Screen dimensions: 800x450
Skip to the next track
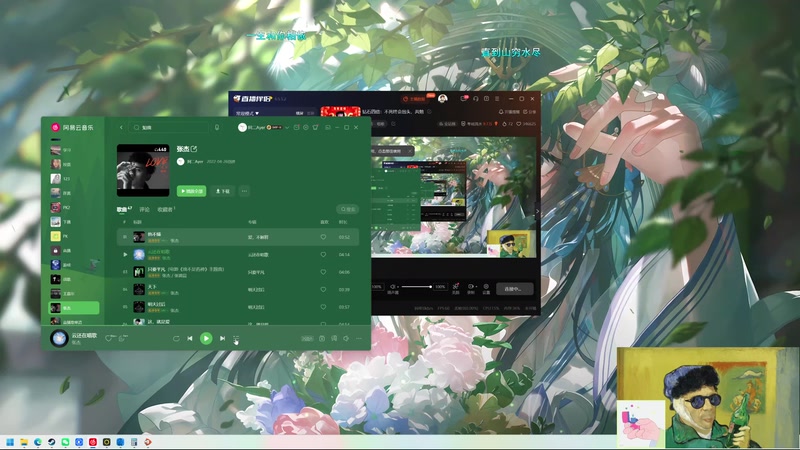[222, 338]
